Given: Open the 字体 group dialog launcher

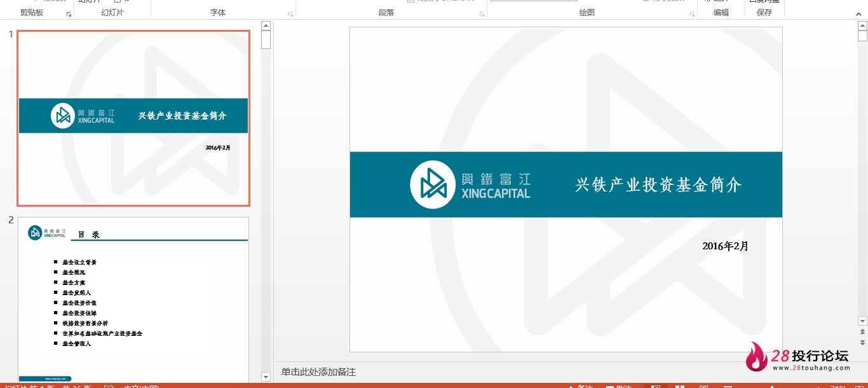Looking at the screenshot, I should tap(290, 14).
